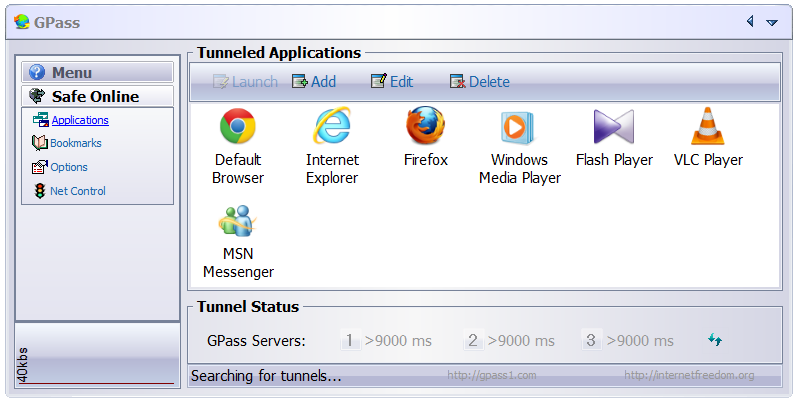Click the Applications sidebar icon
797x402 pixels.
40,120
